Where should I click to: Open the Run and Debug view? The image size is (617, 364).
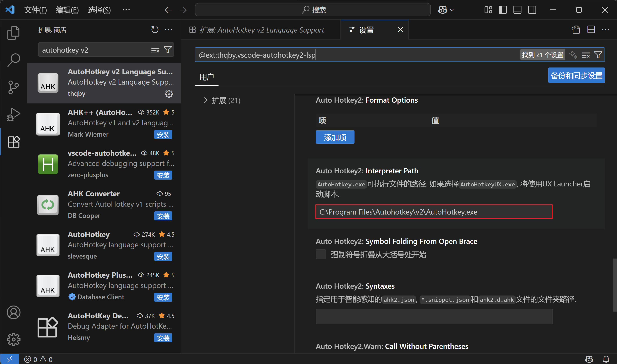pyautogui.click(x=13, y=115)
